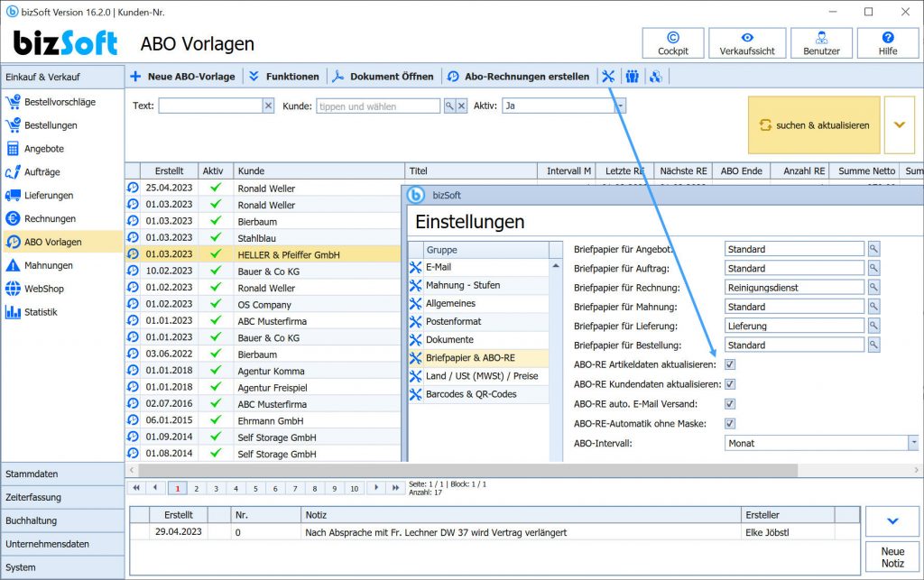Expand options next to suchen & aktualisieren
Viewport: 924px width, 580px height.
(x=900, y=124)
